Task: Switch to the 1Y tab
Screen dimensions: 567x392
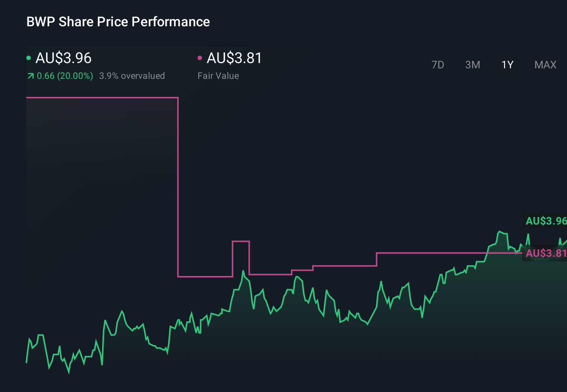Action: pyautogui.click(x=507, y=65)
